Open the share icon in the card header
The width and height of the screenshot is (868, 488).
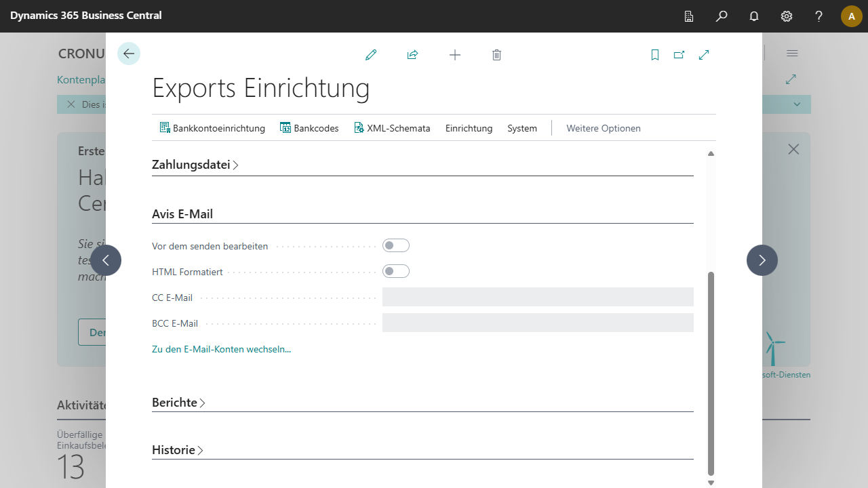click(x=412, y=55)
